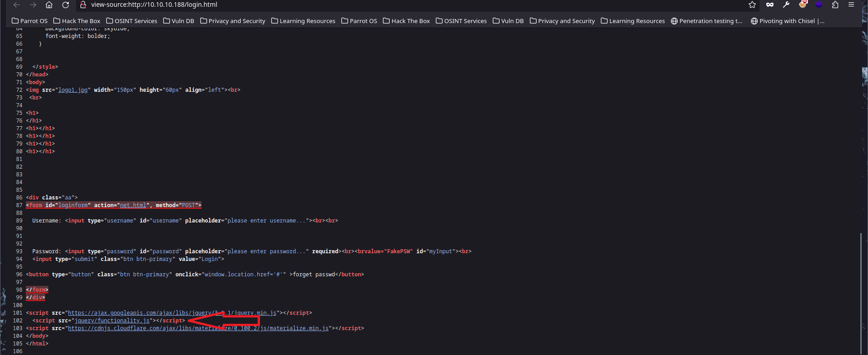The image size is (868, 355).
Task: Click line number 93
Action: pyautogui.click(x=19, y=251)
